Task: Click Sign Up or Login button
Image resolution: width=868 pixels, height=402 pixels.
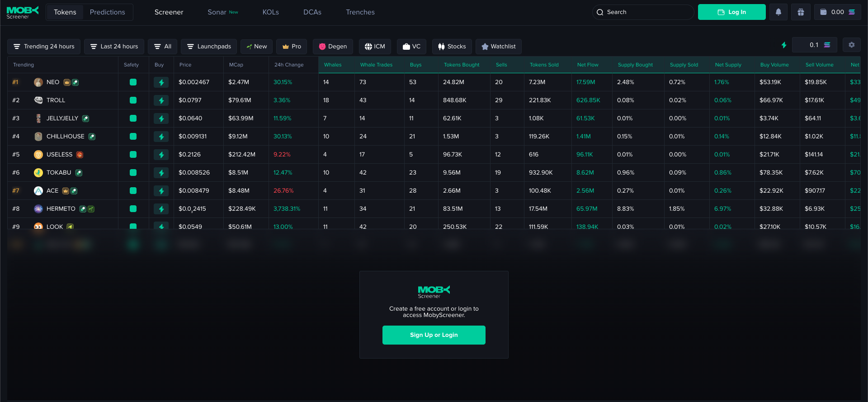Action: 434,335
